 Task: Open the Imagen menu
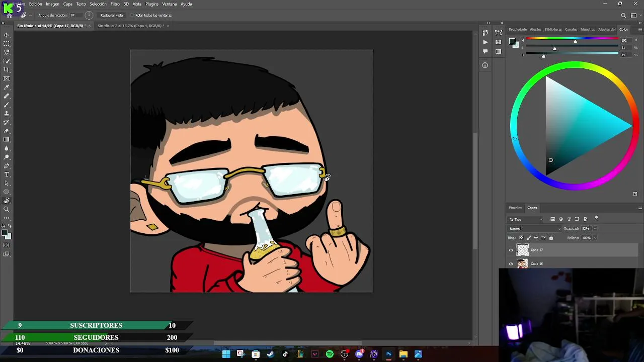(53, 4)
